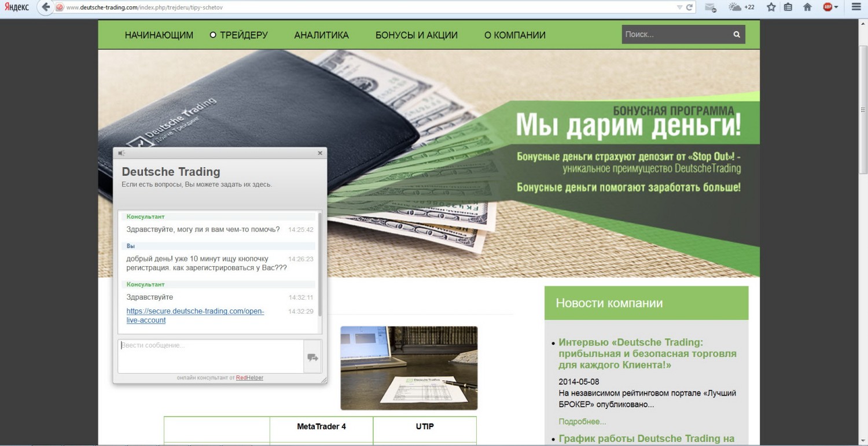Image resolution: width=868 pixels, height=446 pixels.
Task: Open the URL history dropdown arrow
Action: (679, 8)
